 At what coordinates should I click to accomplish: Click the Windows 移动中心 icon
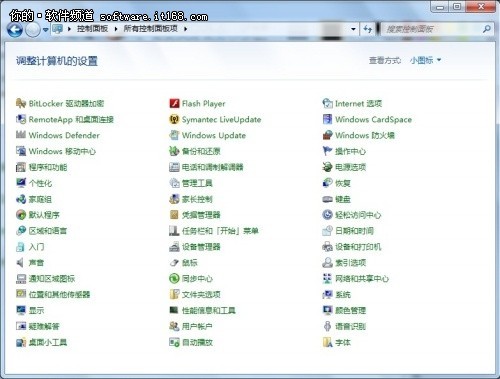pyautogui.click(x=21, y=151)
